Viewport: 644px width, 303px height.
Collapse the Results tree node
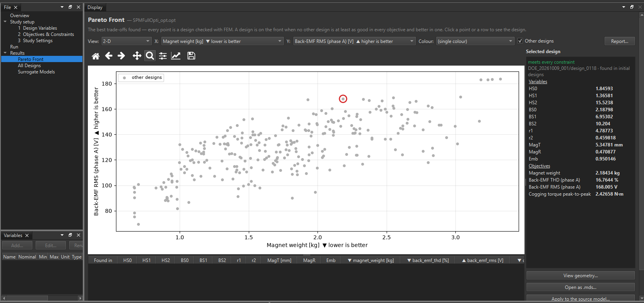(5, 53)
